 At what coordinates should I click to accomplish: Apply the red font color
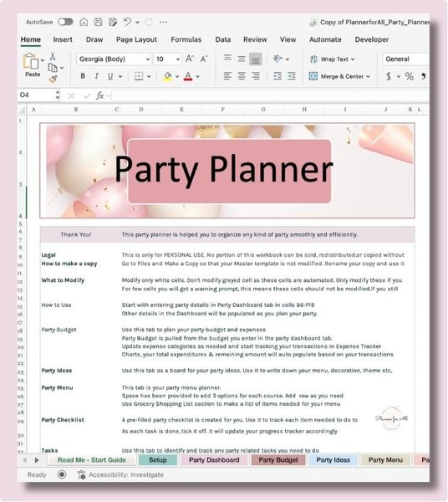(x=188, y=76)
